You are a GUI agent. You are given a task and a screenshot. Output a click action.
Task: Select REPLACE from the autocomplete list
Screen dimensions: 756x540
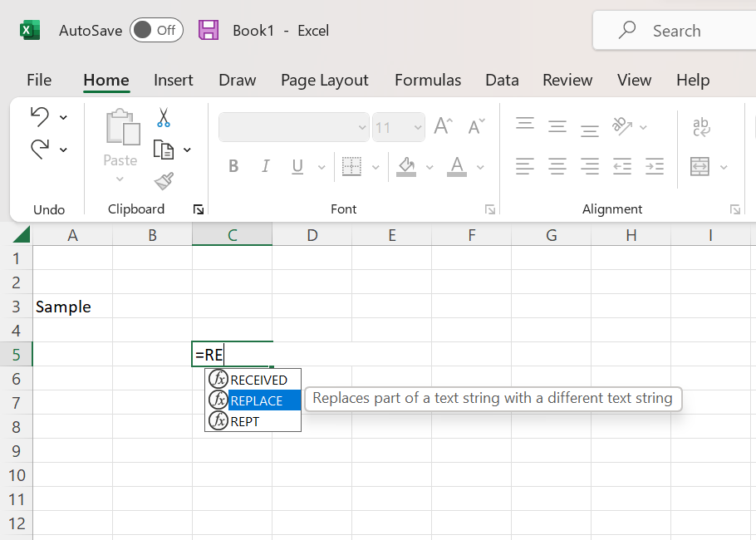coord(256,400)
